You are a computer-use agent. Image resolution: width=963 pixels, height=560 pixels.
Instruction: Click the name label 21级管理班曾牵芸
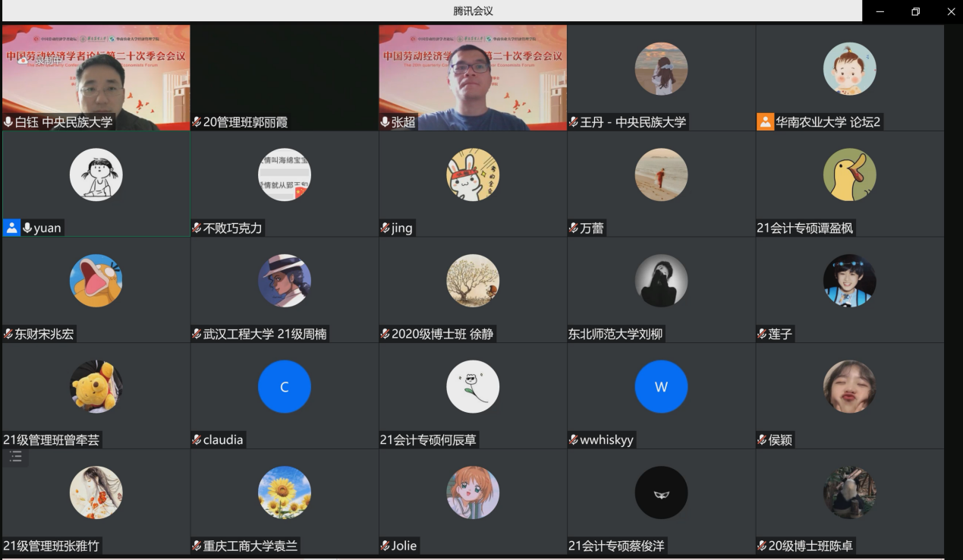point(52,440)
